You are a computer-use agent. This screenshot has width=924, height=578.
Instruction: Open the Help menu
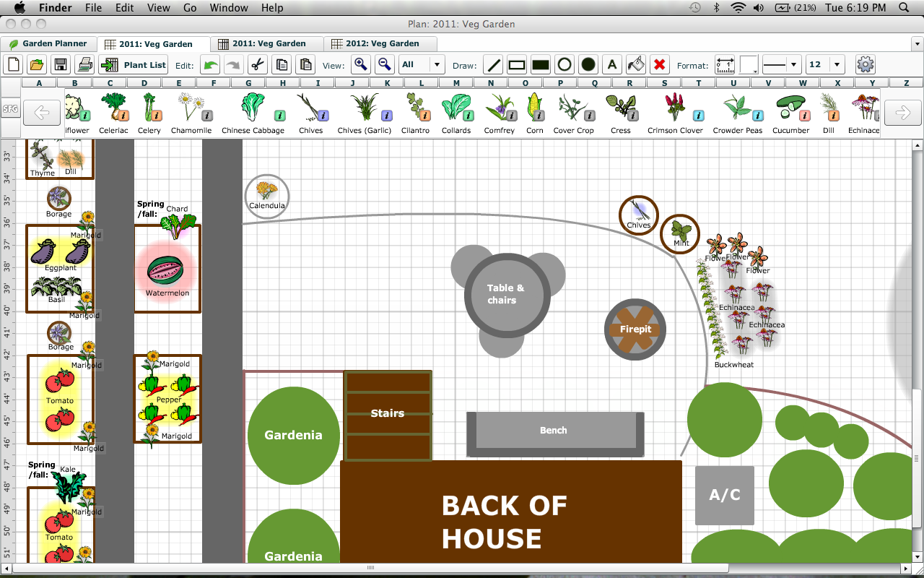click(x=272, y=8)
